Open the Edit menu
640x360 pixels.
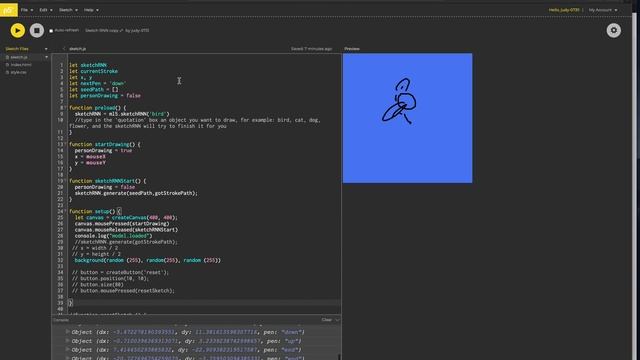tap(46, 10)
